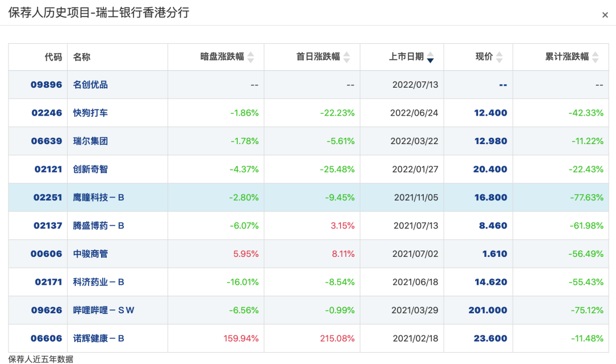Open 快狗打车 stock page
Image resolution: width=616 pixels, height=364 pixels.
pyautogui.click(x=90, y=113)
